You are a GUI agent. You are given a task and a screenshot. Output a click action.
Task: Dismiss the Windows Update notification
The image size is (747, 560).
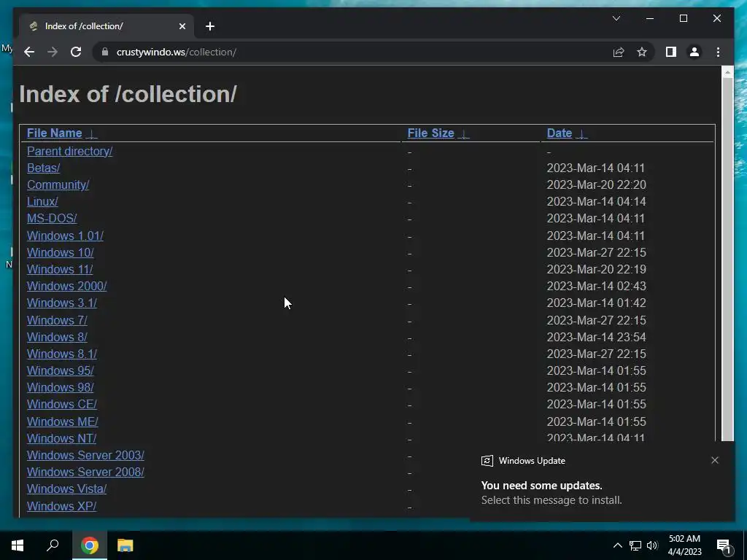(x=715, y=460)
